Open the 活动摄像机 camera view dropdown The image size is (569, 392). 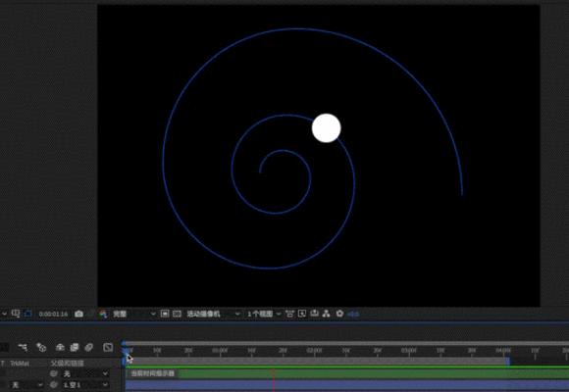213,314
